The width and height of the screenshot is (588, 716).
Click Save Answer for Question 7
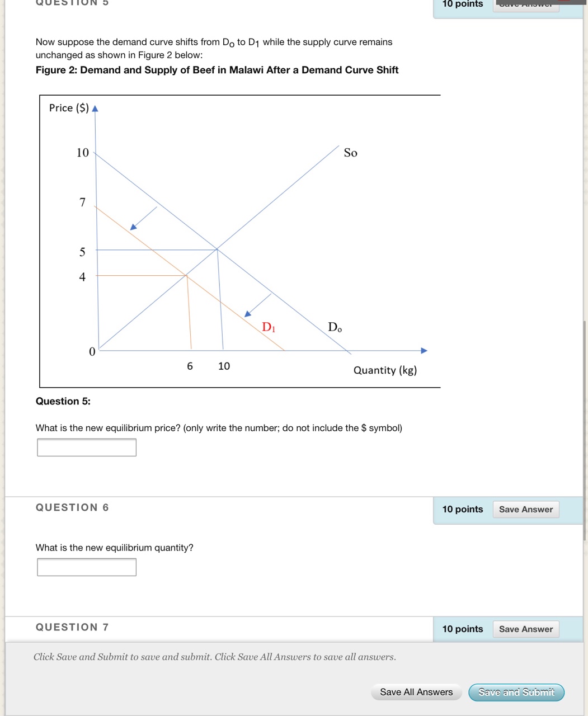point(525,629)
